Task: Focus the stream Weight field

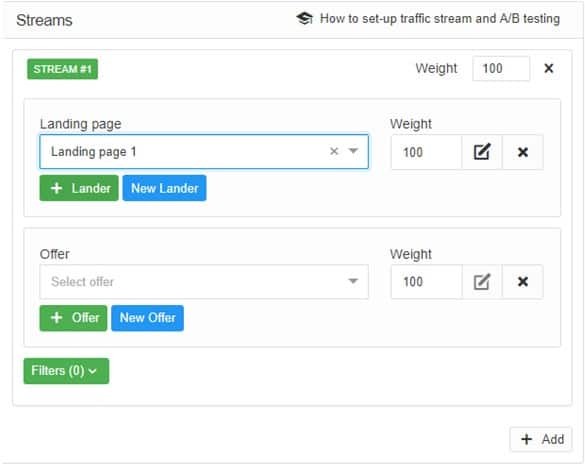Action: [x=501, y=68]
